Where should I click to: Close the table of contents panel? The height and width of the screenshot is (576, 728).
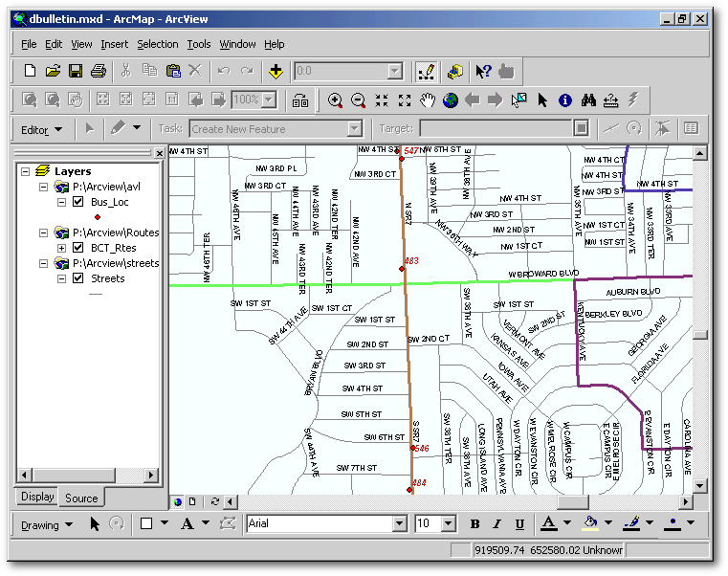(159, 153)
